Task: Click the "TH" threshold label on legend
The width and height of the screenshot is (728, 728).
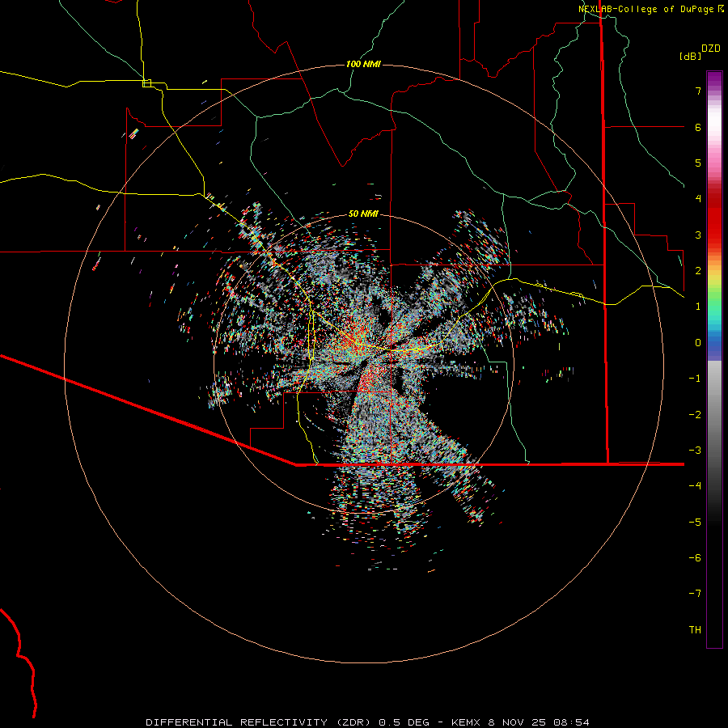Action: pos(695,630)
